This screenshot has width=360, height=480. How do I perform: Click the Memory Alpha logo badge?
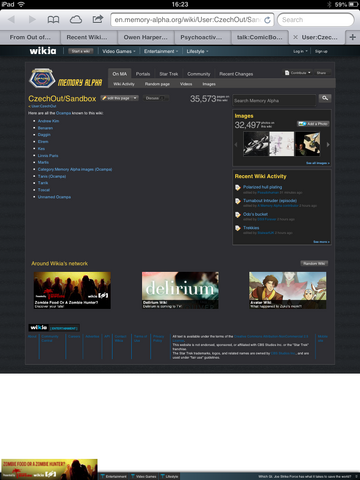click(42, 78)
